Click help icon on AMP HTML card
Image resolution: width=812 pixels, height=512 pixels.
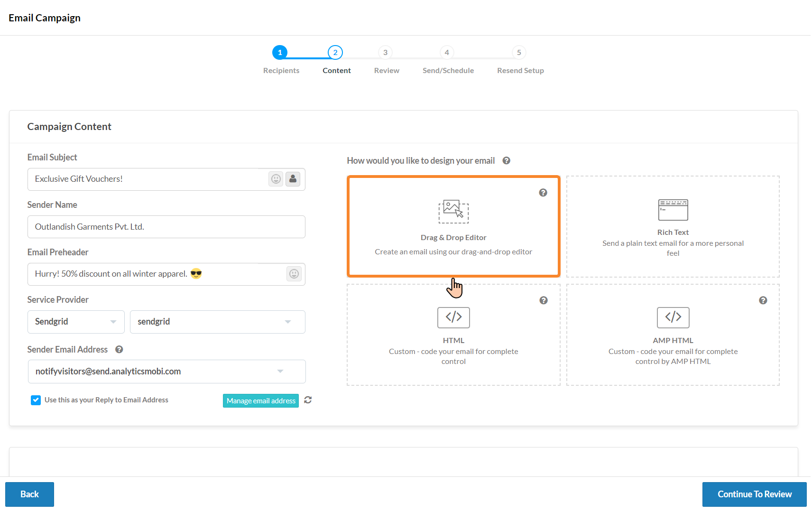coord(763,300)
